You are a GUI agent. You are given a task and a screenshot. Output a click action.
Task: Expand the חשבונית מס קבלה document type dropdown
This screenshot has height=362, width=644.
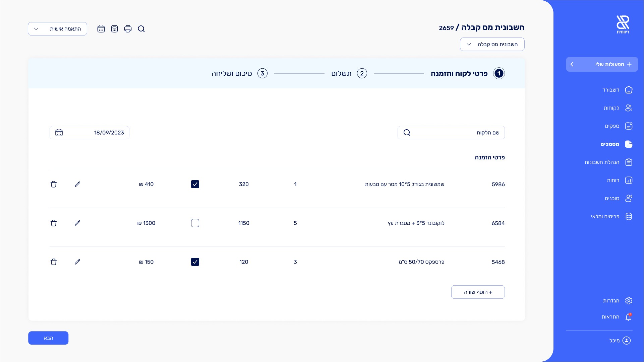pos(492,44)
